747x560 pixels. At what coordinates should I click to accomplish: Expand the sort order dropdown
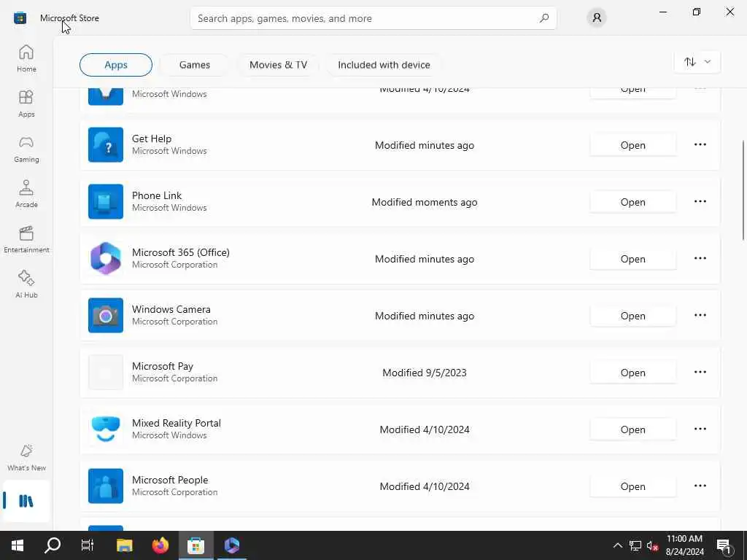point(697,62)
